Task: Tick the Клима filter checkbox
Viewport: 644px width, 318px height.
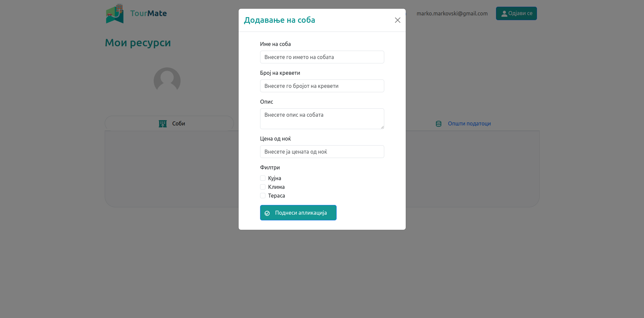Action: click(x=263, y=187)
